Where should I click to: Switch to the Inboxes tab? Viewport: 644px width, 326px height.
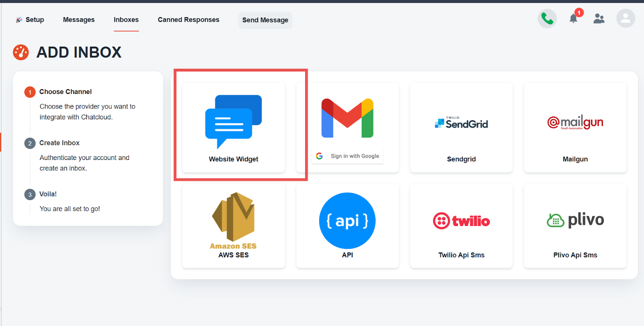126,20
